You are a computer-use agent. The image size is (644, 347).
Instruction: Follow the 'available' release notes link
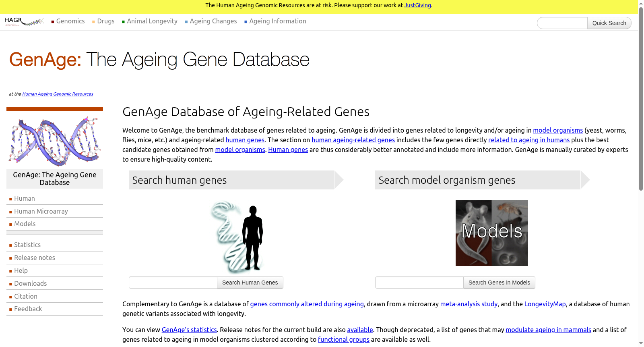point(360,330)
